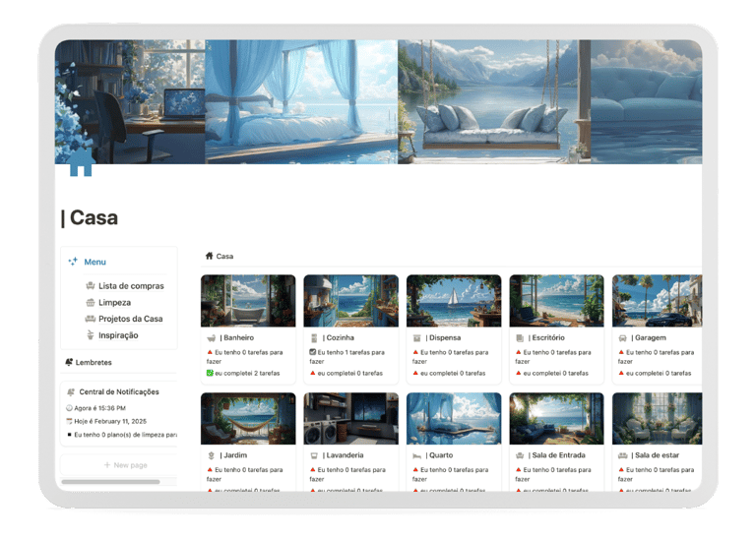Click the calendar icon beside Hoje é February 11

pos(69,421)
